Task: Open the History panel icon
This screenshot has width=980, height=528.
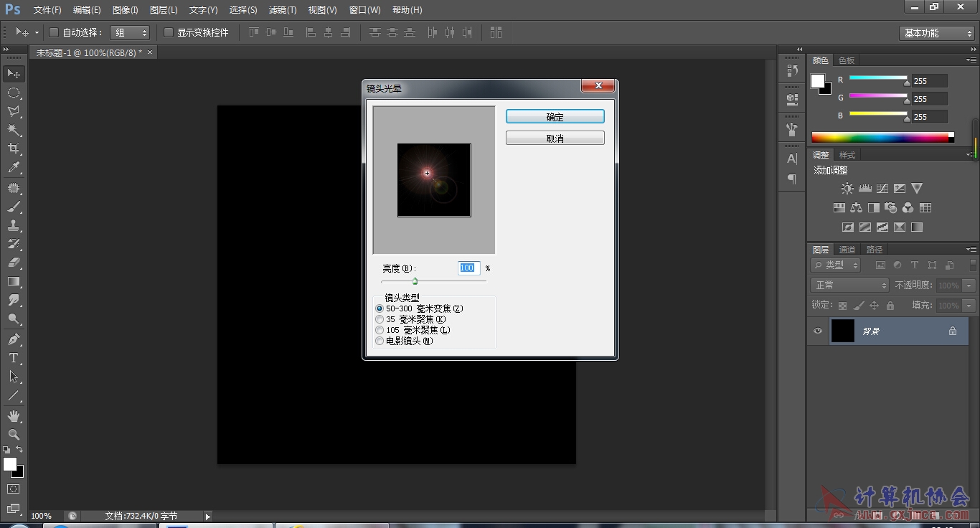Action: (x=792, y=70)
